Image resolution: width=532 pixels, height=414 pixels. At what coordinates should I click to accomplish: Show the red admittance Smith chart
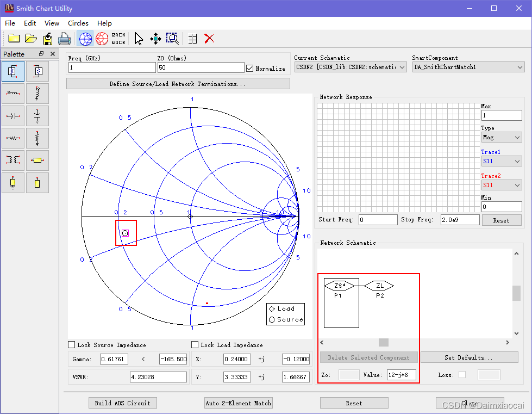102,39
